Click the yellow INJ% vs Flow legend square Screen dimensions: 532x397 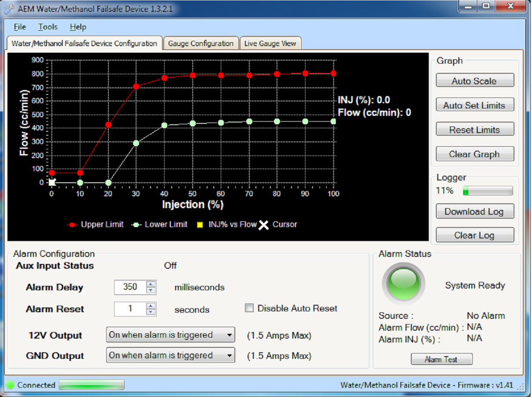click(199, 225)
